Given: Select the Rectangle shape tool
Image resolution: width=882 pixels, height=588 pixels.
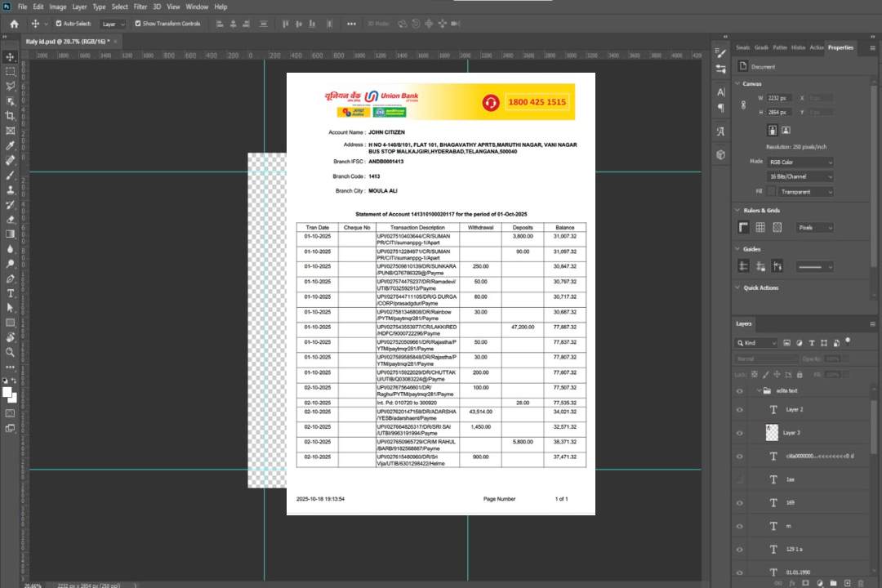Looking at the screenshot, I should click(10, 323).
